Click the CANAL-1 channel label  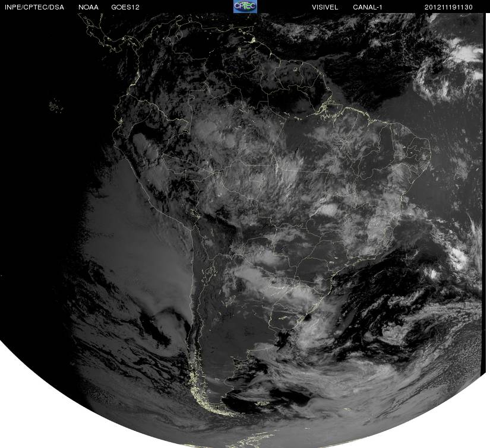point(368,7)
